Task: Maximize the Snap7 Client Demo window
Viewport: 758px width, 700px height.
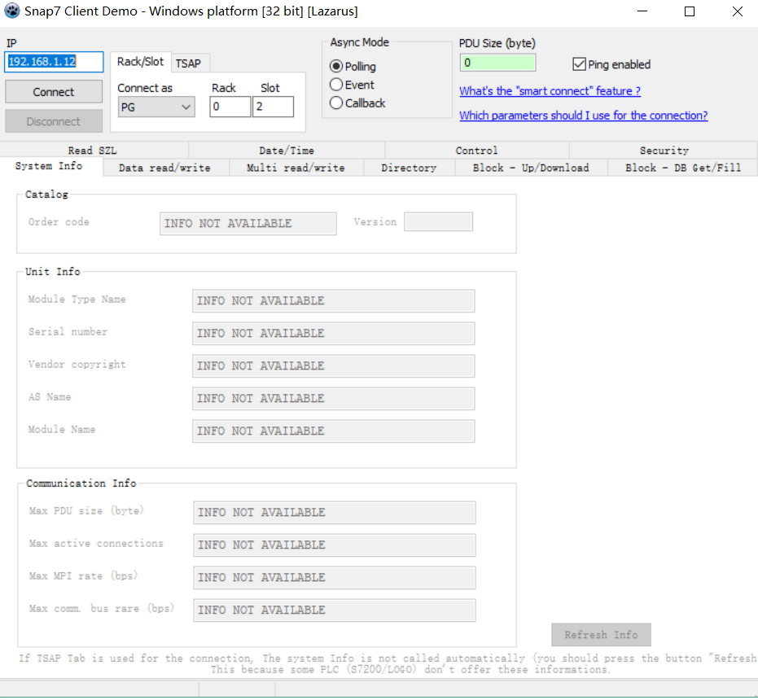Action: 690,11
